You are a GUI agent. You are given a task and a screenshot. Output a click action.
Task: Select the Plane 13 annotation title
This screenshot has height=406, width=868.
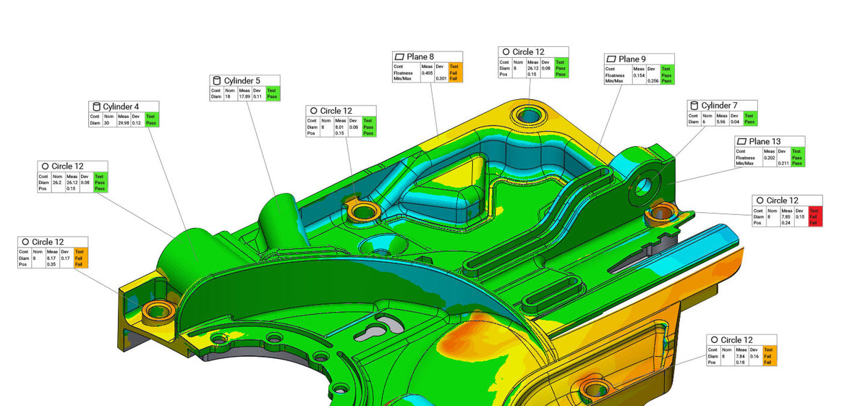[765, 141]
